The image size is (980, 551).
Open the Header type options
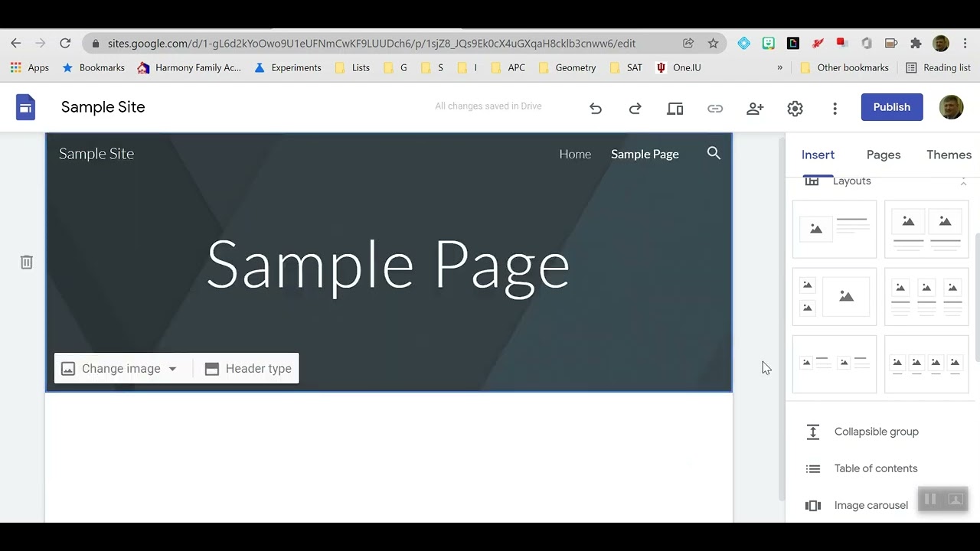[248, 369]
